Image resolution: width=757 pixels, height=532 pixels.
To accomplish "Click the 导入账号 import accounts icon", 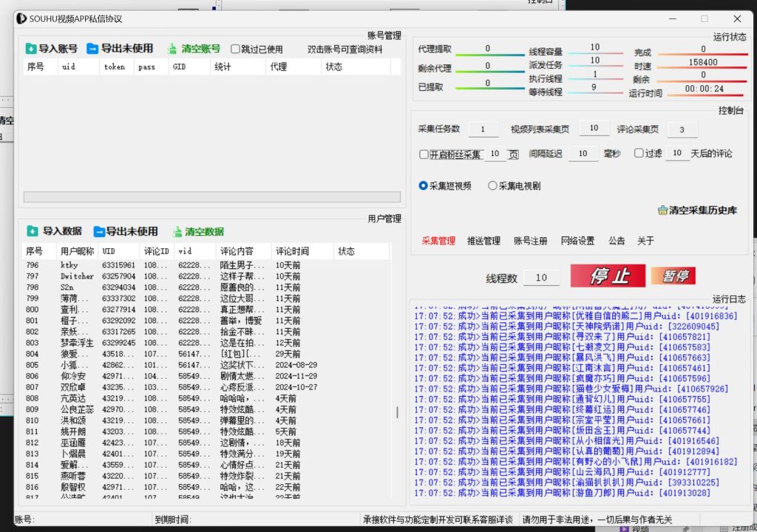I will pyautogui.click(x=31, y=49).
